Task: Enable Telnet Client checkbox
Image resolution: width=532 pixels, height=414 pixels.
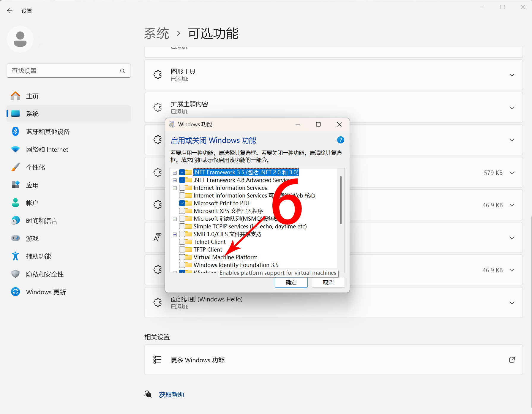Action: [182, 242]
